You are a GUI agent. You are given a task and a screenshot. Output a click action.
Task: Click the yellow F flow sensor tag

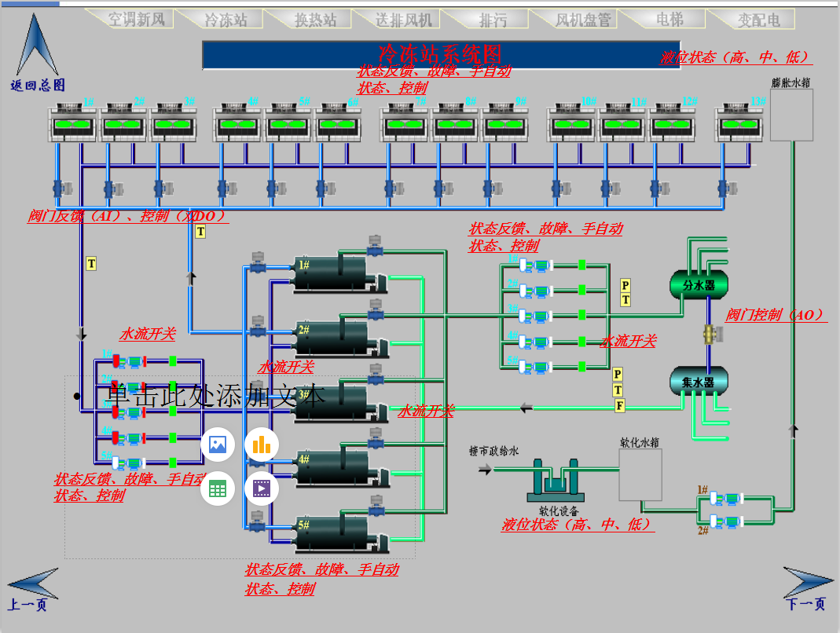click(x=619, y=405)
